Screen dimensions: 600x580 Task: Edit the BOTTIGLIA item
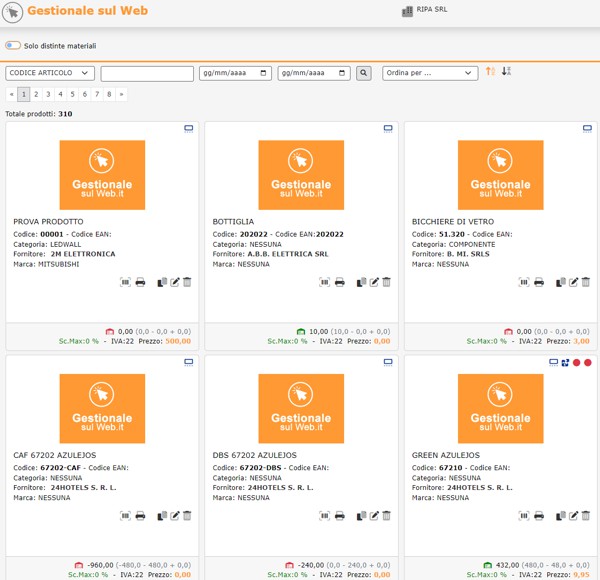[x=374, y=282]
